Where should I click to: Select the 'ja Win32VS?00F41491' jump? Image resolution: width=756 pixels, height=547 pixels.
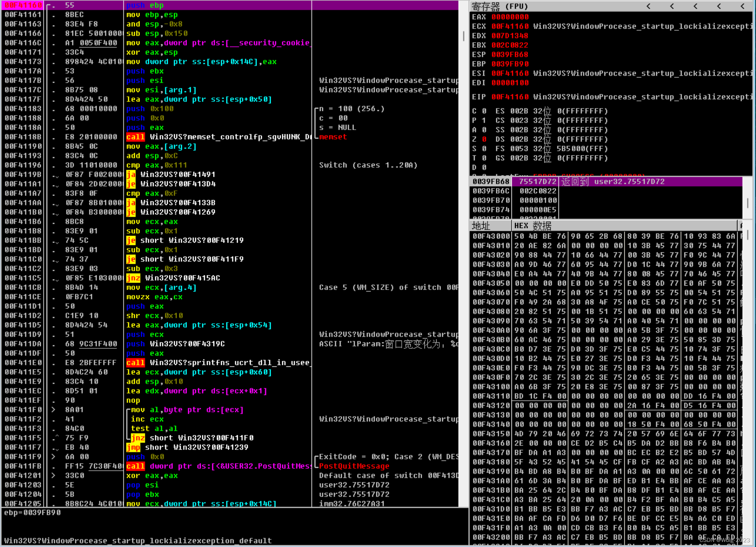(171, 175)
